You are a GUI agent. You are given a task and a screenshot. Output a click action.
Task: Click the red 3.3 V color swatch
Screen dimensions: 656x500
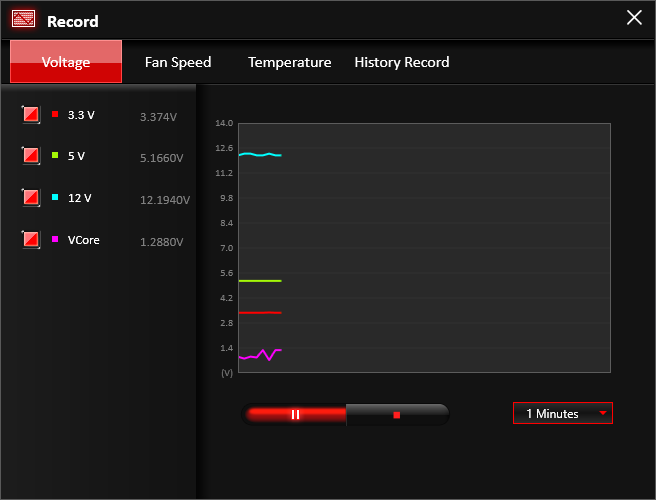(55, 115)
